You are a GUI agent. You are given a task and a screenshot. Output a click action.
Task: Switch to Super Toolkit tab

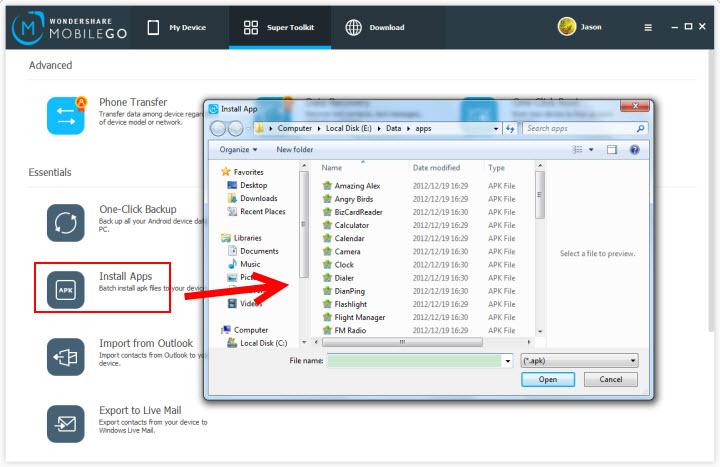[x=279, y=28]
